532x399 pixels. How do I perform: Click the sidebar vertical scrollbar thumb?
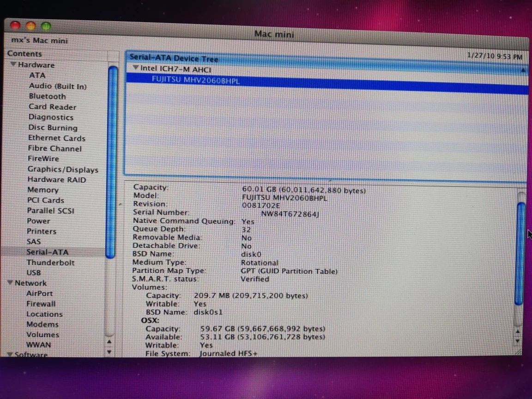[x=112, y=162]
